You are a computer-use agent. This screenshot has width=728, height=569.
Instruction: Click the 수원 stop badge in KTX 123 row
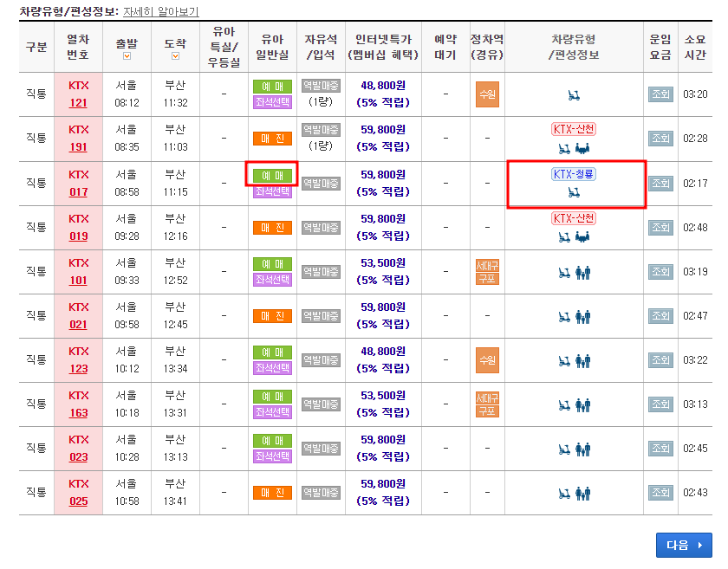tap(487, 360)
